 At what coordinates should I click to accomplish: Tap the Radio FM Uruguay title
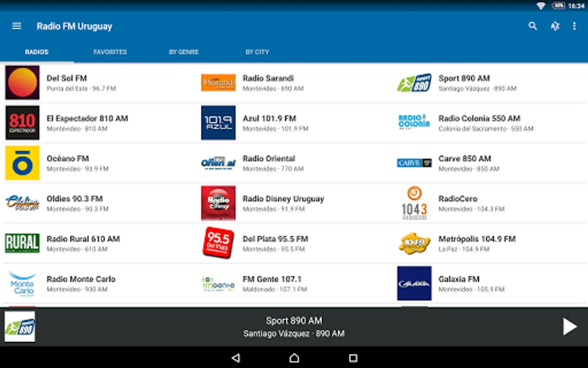74,26
